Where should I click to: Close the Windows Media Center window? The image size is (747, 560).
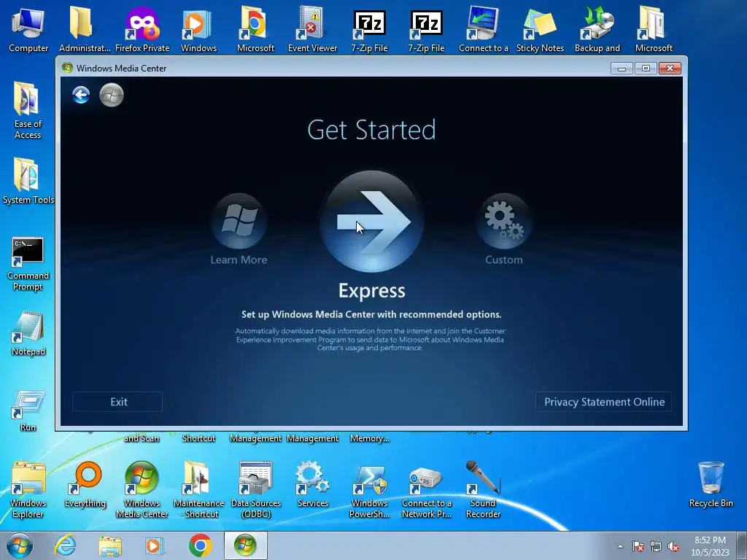pyautogui.click(x=670, y=68)
